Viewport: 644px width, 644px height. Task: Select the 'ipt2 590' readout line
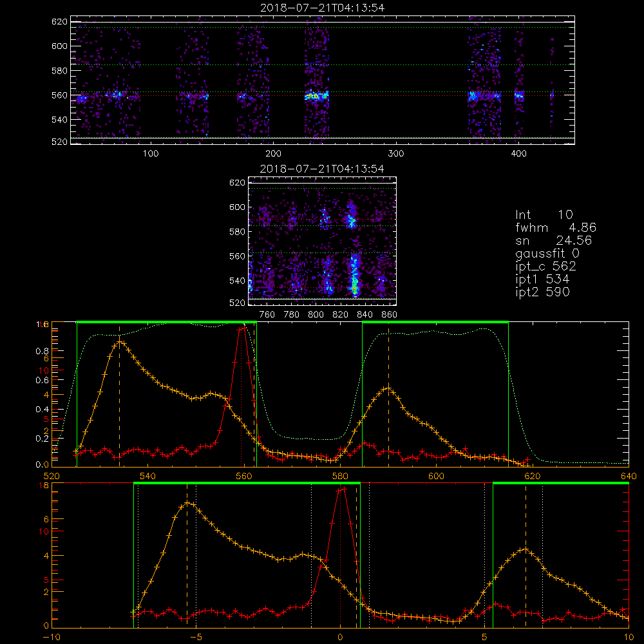click(542, 292)
